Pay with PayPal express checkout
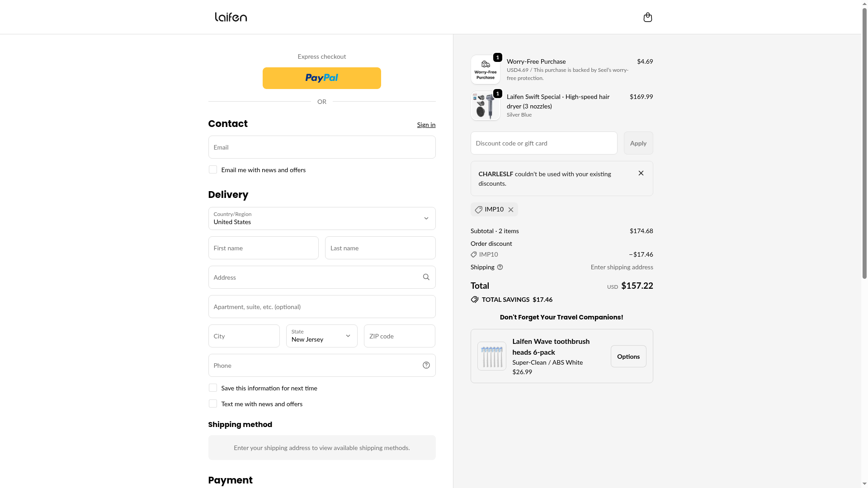This screenshot has height=488, width=868. [x=321, y=78]
